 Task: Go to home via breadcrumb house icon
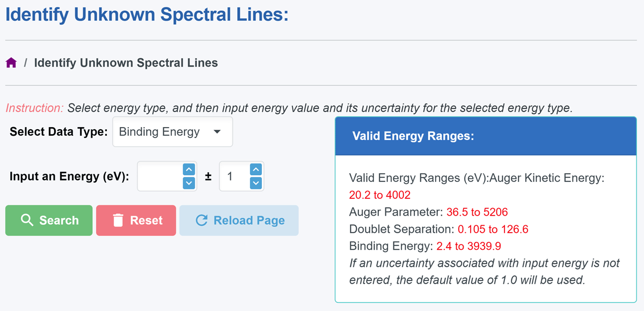click(x=11, y=63)
